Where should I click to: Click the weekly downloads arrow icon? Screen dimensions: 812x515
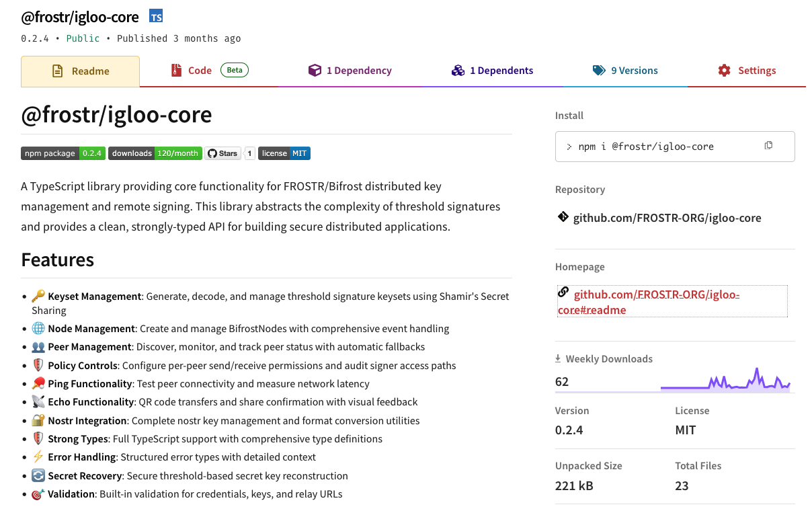tap(558, 359)
